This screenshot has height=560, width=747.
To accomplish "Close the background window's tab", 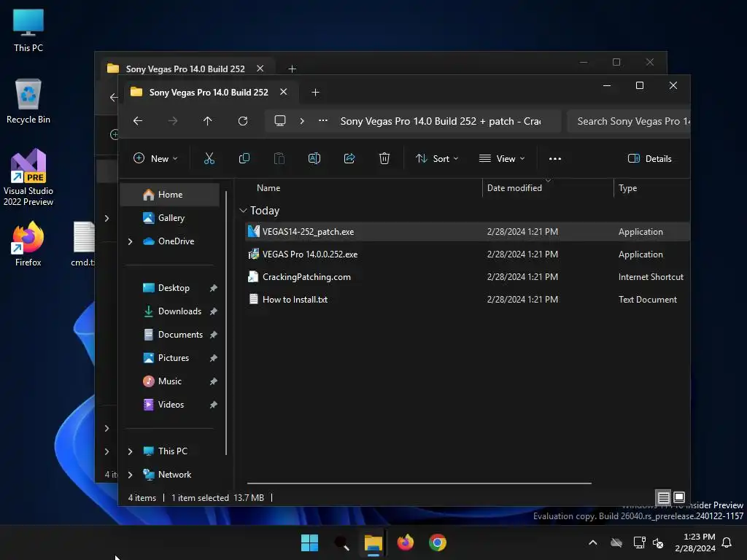I will [x=260, y=69].
